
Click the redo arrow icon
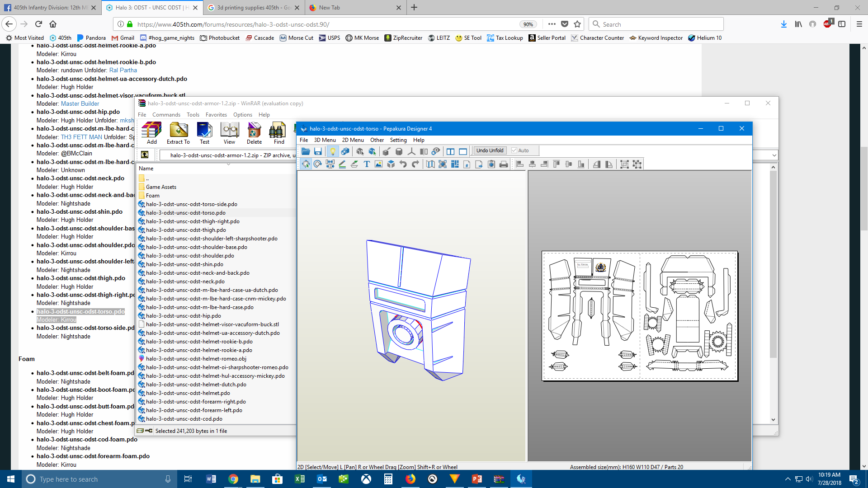pos(415,164)
